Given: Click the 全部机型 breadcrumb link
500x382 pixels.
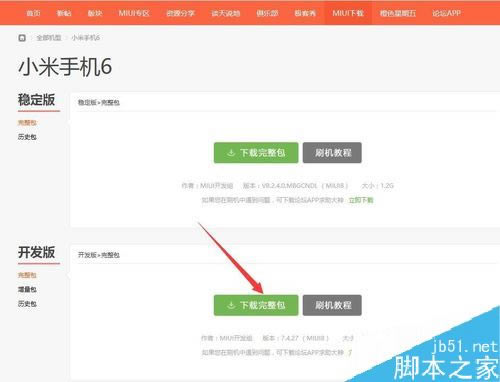Looking at the screenshot, I should point(49,38).
